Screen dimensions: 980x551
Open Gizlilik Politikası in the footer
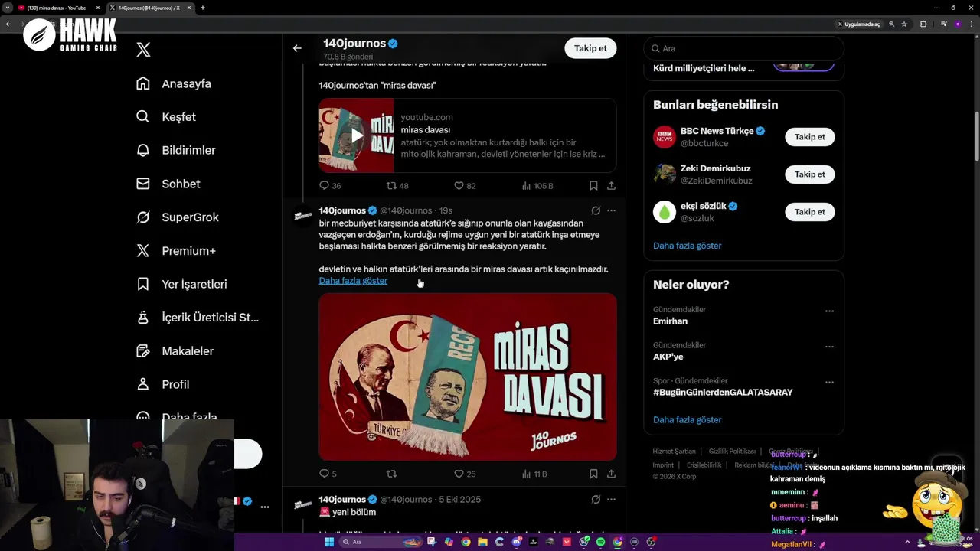(x=732, y=452)
